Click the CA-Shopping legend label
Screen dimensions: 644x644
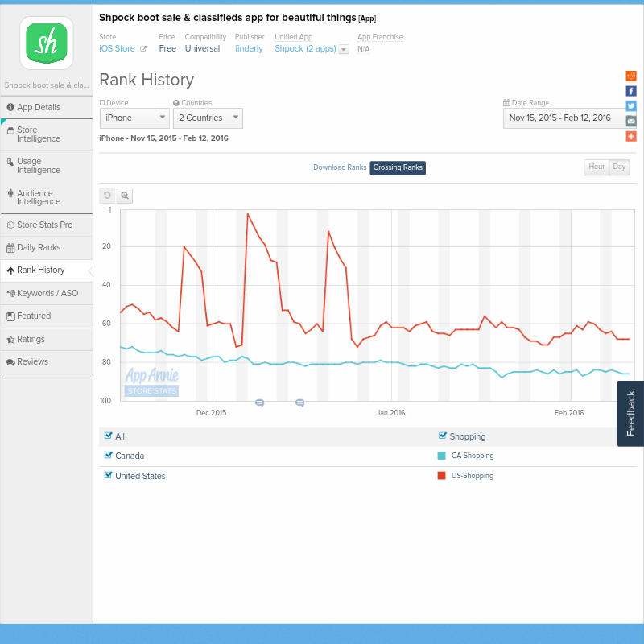coord(473,456)
